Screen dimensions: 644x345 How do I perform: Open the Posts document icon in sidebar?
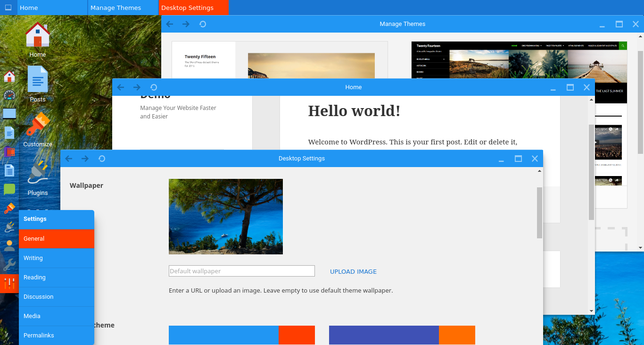(x=9, y=133)
